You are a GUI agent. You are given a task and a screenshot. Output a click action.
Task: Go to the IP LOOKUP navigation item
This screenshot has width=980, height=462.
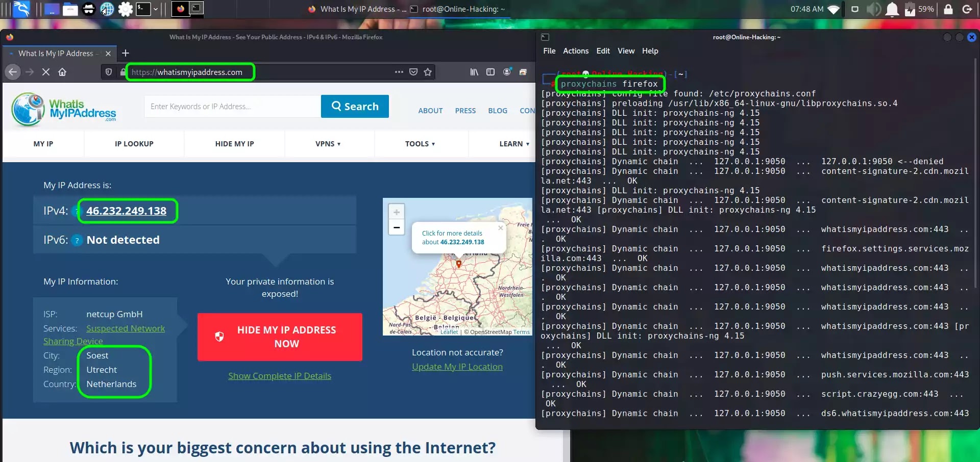pyautogui.click(x=134, y=144)
